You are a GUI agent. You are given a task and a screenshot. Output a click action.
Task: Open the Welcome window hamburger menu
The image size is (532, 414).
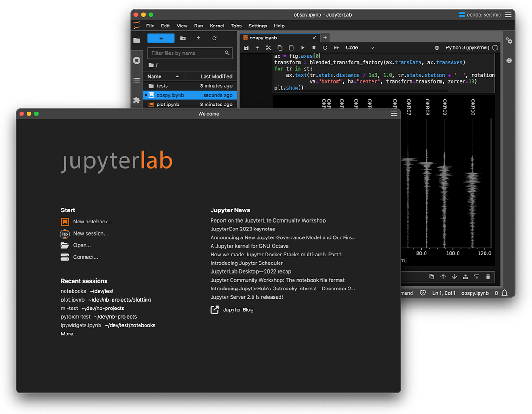click(394, 113)
